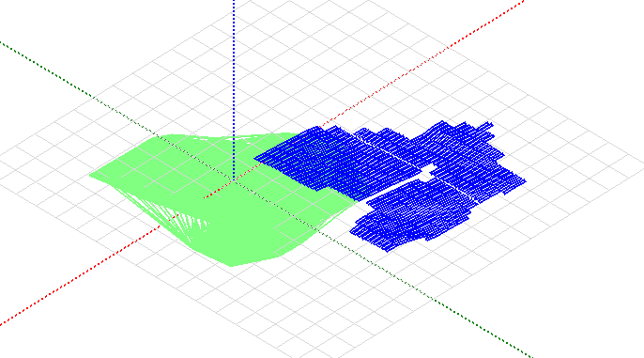Click the origin where the axes meet

pyautogui.click(x=234, y=180)
